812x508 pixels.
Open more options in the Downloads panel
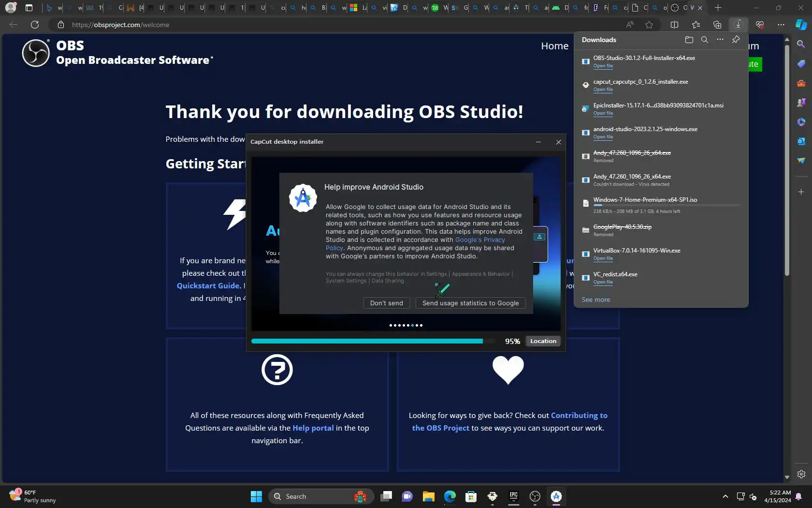pos(720,40)
